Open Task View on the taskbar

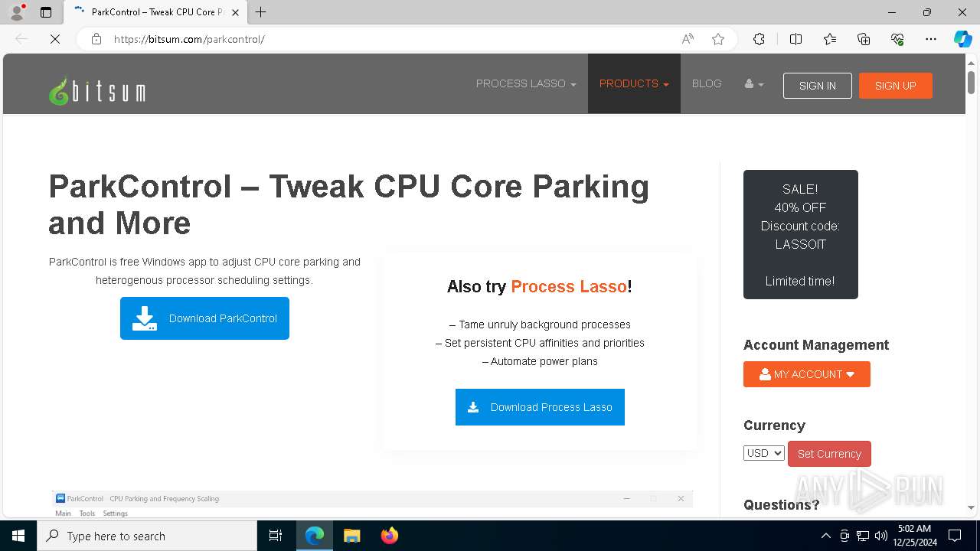276,536
